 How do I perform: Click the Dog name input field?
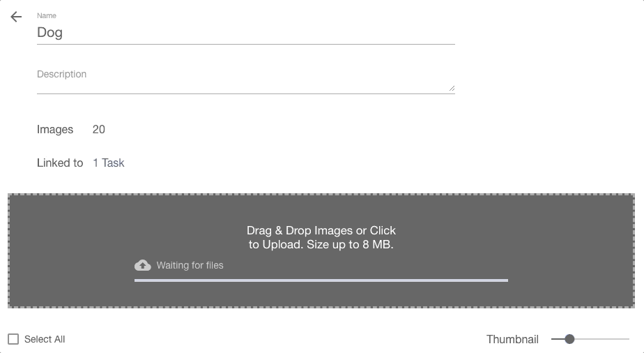(x=245, y=33)
